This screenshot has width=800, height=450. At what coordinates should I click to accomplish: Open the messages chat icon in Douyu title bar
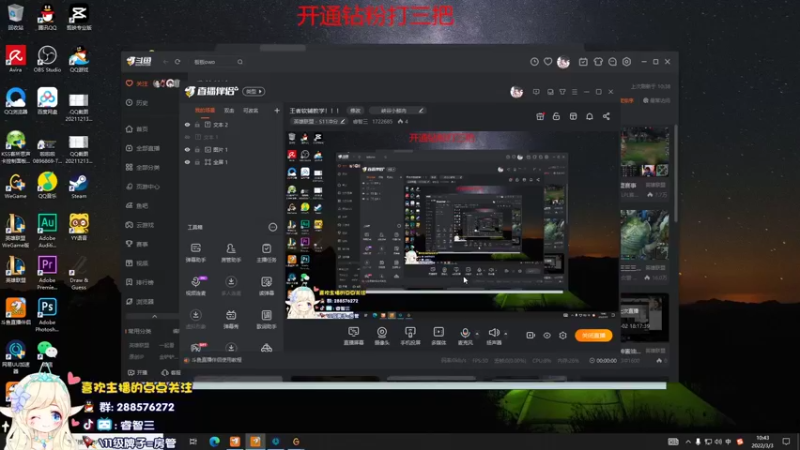612,62
